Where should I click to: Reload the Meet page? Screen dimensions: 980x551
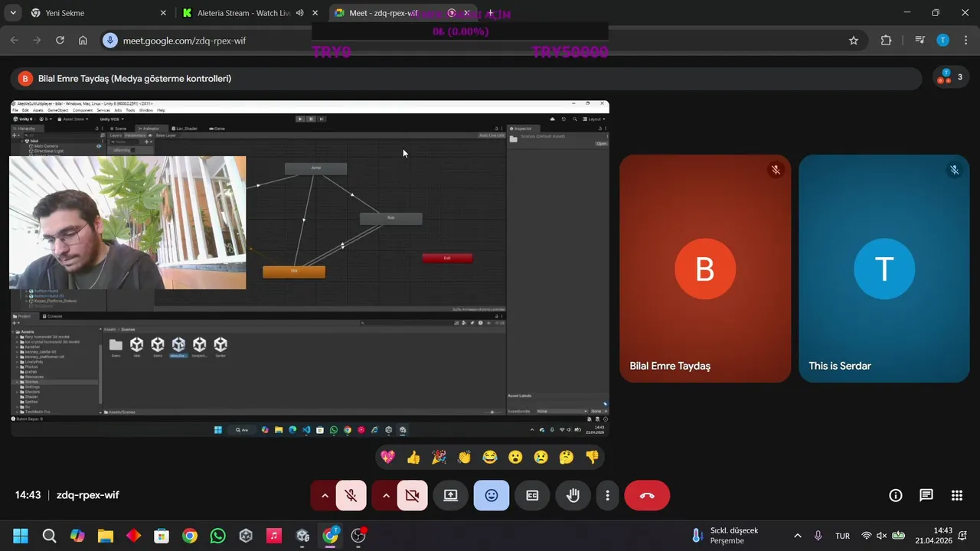coord(60,41)
